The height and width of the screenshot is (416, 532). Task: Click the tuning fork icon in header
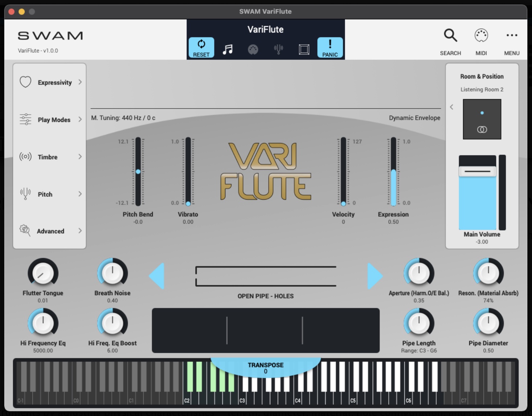point(278,49)
